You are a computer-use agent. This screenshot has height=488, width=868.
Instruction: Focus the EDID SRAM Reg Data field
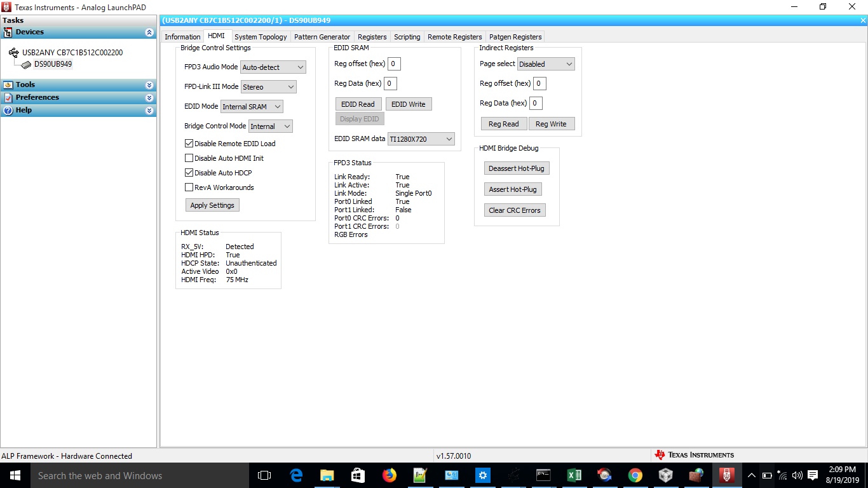[x=390, y=83]
